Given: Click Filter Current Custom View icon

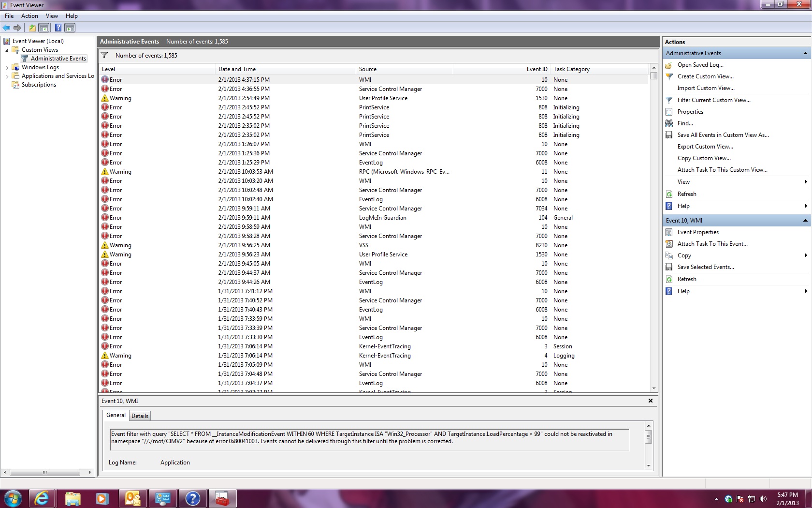Looking at the screenshot, I should click(669, 100).
